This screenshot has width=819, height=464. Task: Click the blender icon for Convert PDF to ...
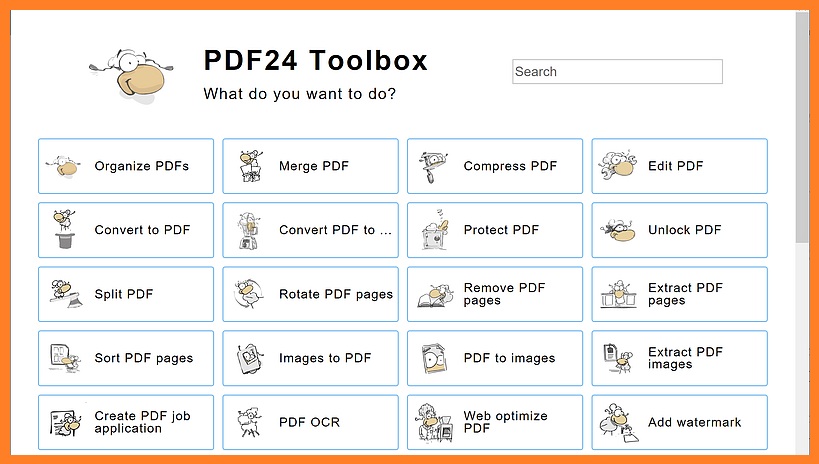pyautogui.click(x=248, y=230)
